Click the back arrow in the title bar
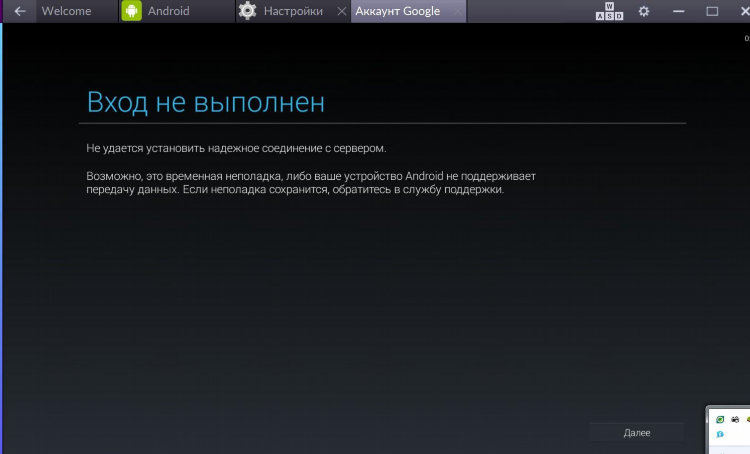The width and height of the screenshot is (750, 454). 20,11
